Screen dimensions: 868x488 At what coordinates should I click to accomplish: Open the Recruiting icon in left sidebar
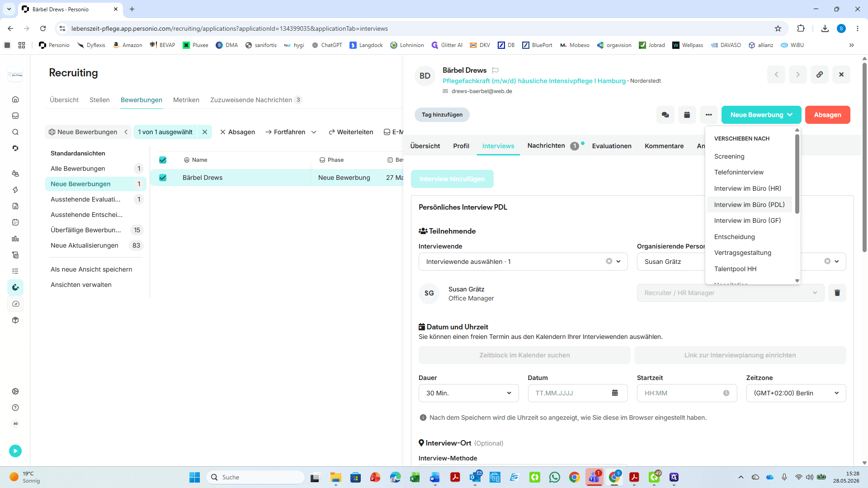(x=15, y=287)
